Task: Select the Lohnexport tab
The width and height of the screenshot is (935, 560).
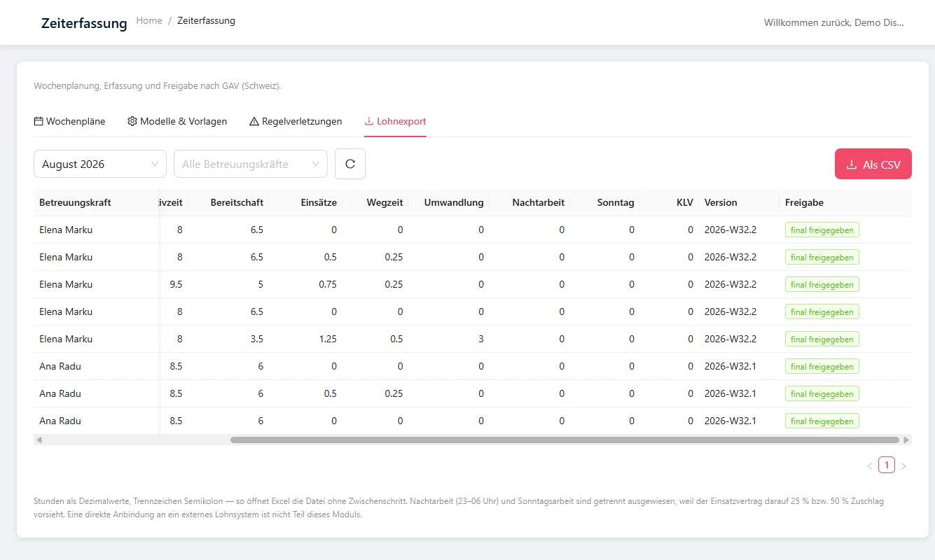Action: tap(395, 121)
